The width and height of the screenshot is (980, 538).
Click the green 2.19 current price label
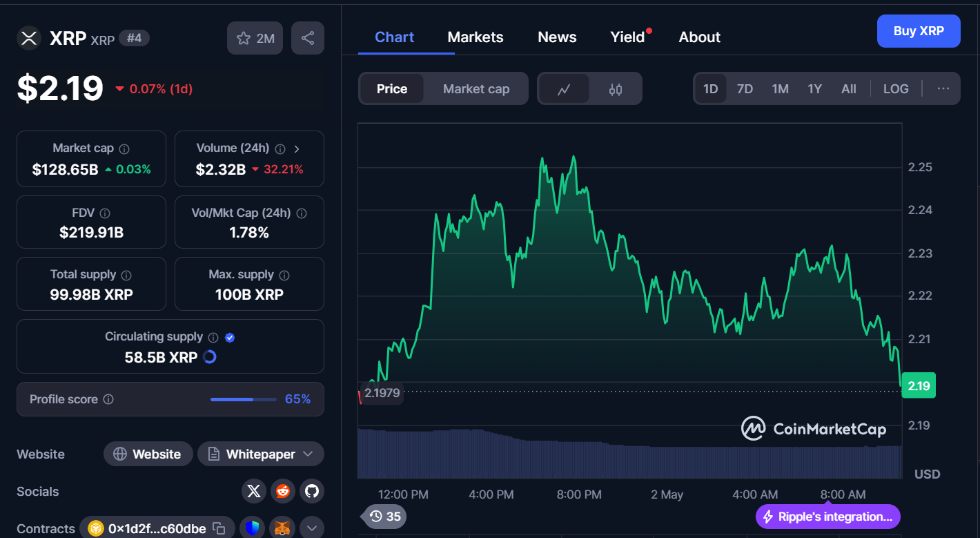pos(919,385)
